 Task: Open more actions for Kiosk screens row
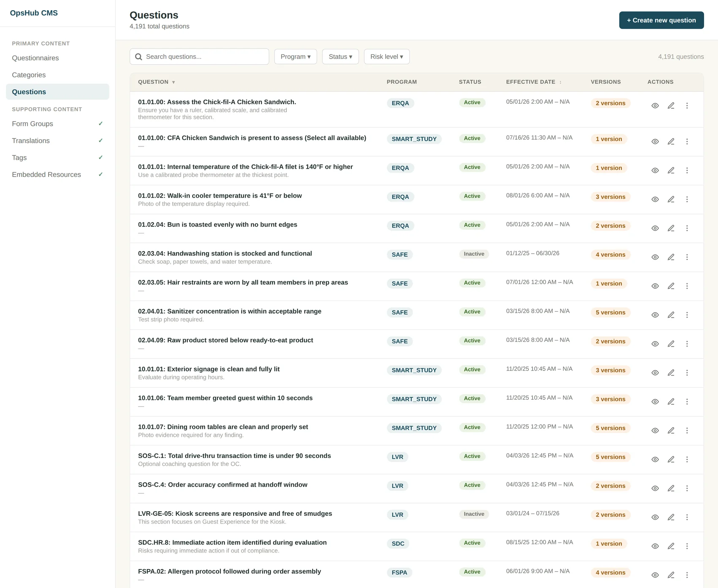click(x=687, y=517)
